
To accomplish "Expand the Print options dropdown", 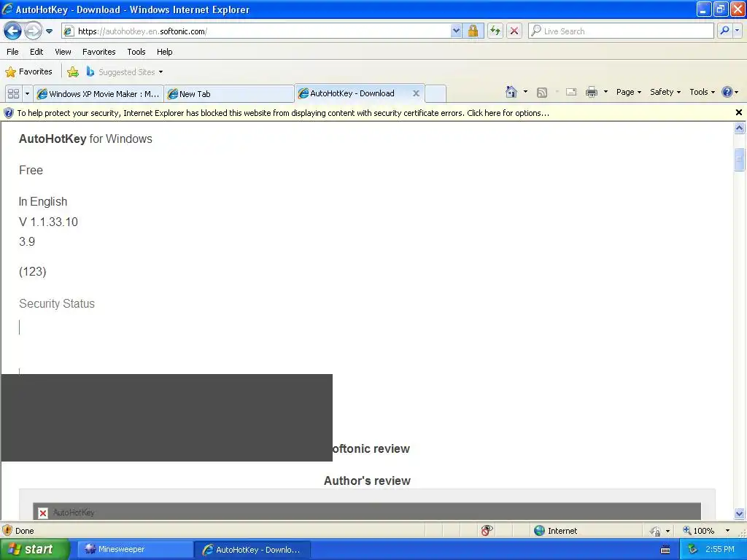I will pos(605,92).
